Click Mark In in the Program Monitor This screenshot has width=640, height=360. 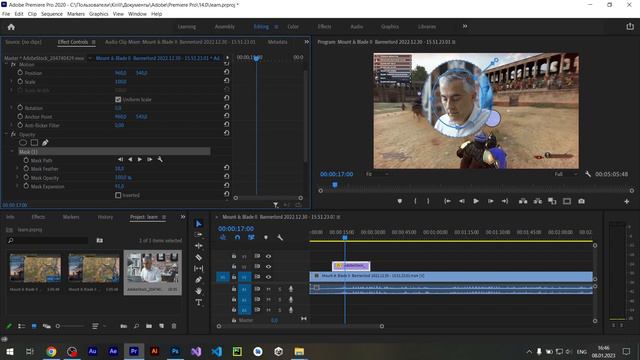[x=415, y=201]
